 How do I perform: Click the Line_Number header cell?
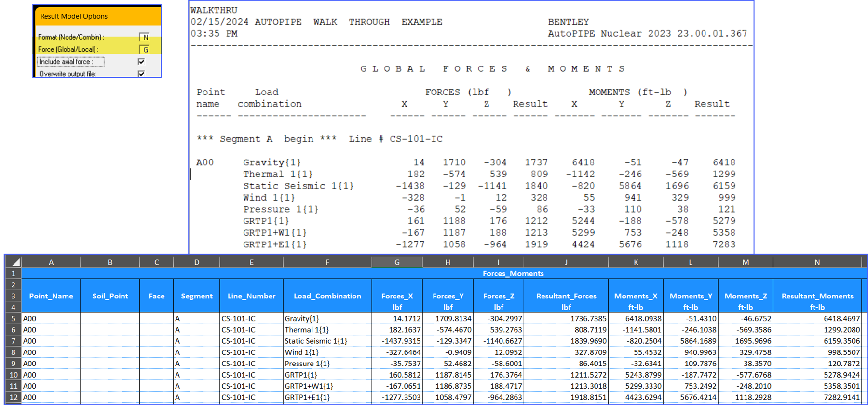tap(251, 296)
